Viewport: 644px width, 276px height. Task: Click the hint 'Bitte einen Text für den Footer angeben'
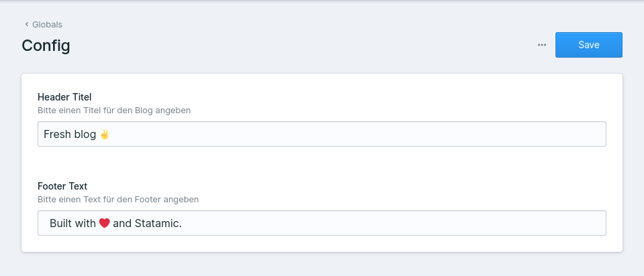(x=118, y=200)
